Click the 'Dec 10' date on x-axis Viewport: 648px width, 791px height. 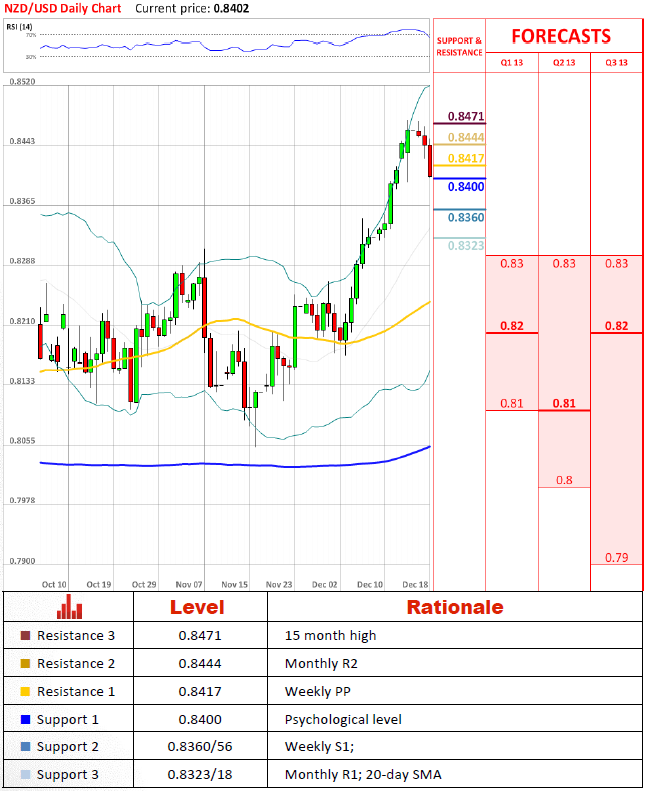click(x=370, y=585)
